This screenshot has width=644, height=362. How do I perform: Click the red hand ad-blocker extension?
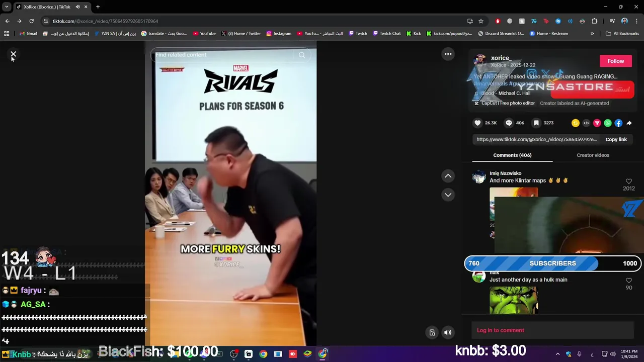coord(498,21)
